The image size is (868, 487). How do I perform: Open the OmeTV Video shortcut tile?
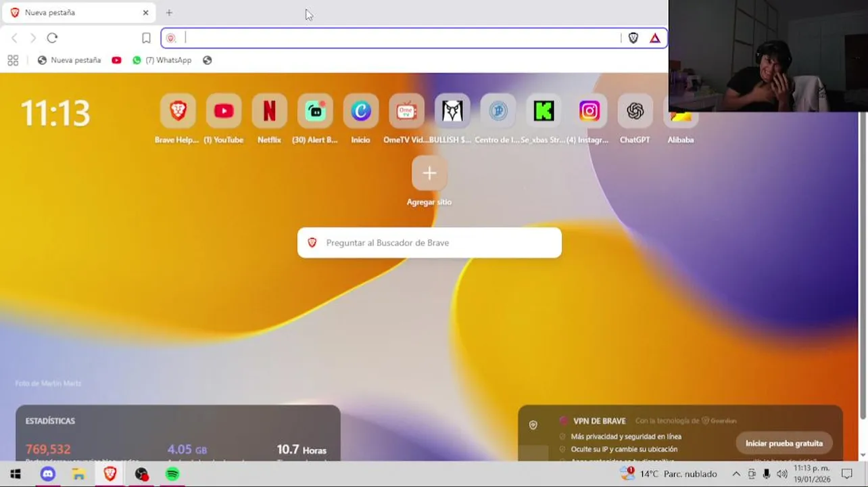point(406,111)
